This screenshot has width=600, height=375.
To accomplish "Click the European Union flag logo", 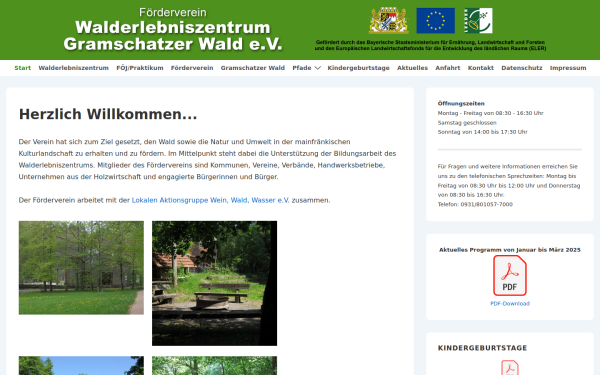I will click(435, 20).
